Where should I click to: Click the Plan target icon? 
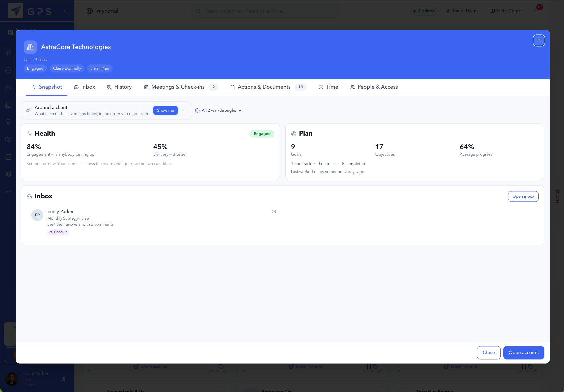[x=294, y=134]
